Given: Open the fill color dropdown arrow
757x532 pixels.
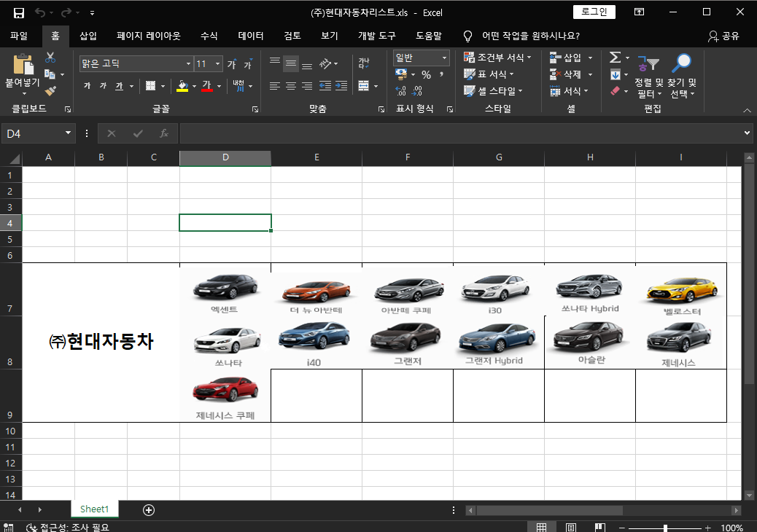Looking at the screenshot, I should click(x=194, y=86).
